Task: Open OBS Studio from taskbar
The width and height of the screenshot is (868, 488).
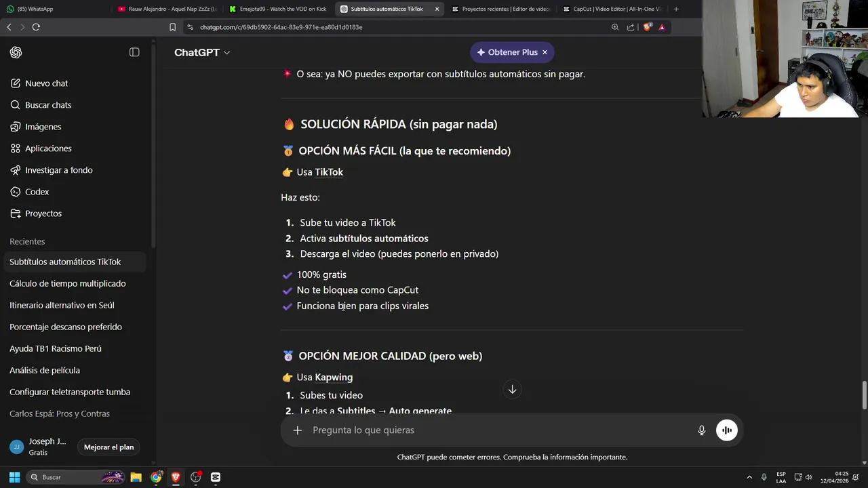Action: (x=196, y=477)
